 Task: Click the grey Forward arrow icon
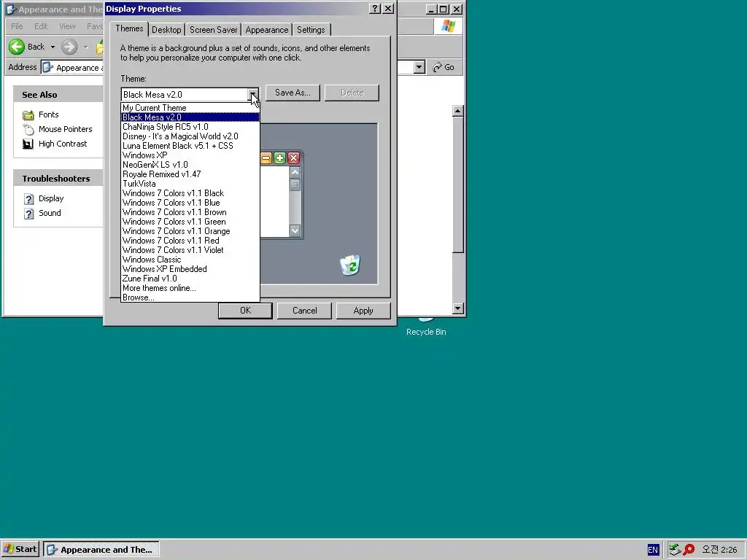[69, 47]
